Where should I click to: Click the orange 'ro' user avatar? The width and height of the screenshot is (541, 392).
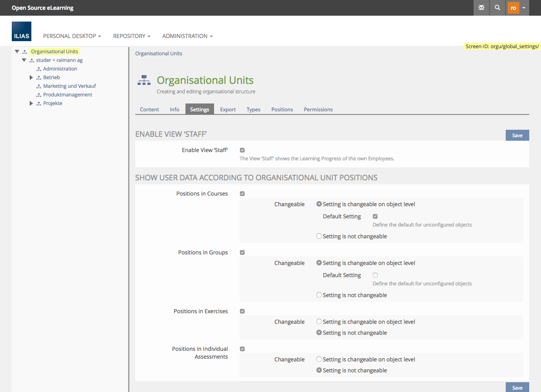point(513,8)
